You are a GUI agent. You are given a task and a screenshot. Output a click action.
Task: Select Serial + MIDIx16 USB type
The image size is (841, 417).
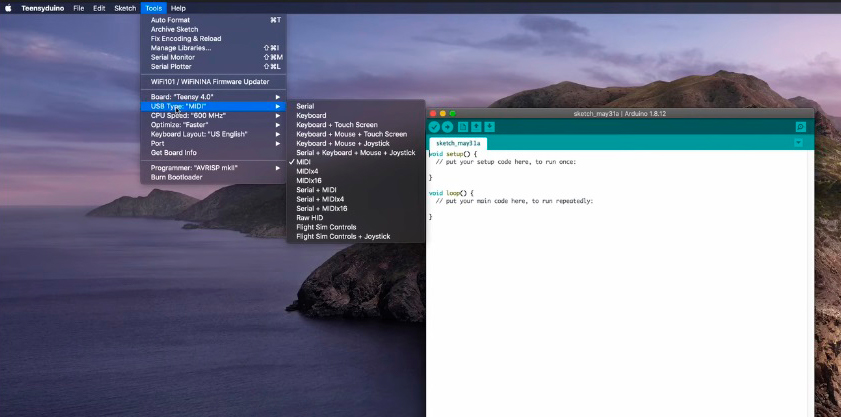356,208
